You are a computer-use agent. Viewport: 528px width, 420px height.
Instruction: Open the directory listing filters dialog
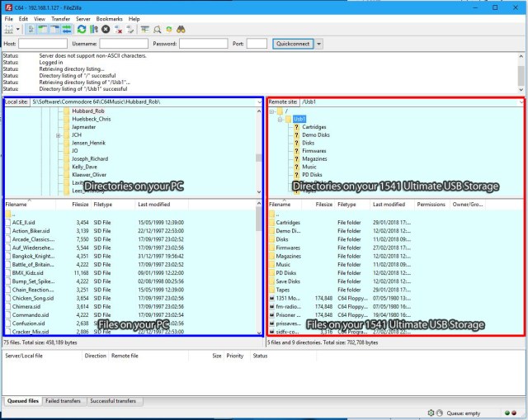tap(145, 30)
